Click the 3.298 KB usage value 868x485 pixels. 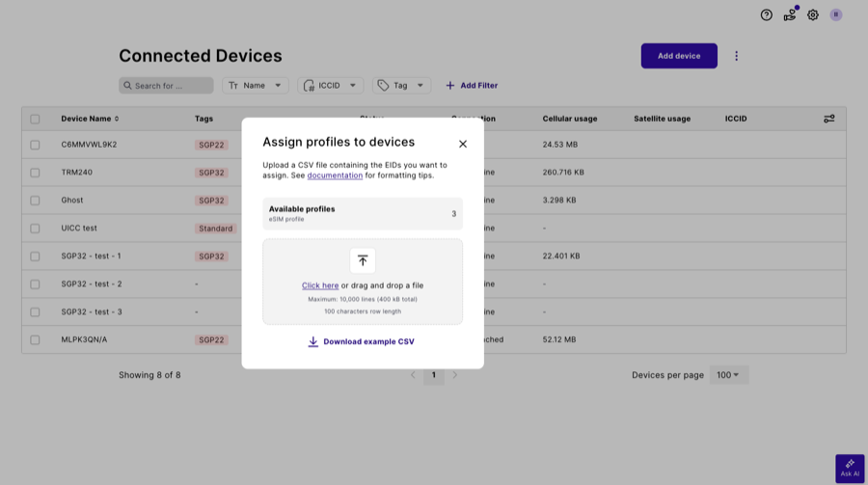pos(559,200)
